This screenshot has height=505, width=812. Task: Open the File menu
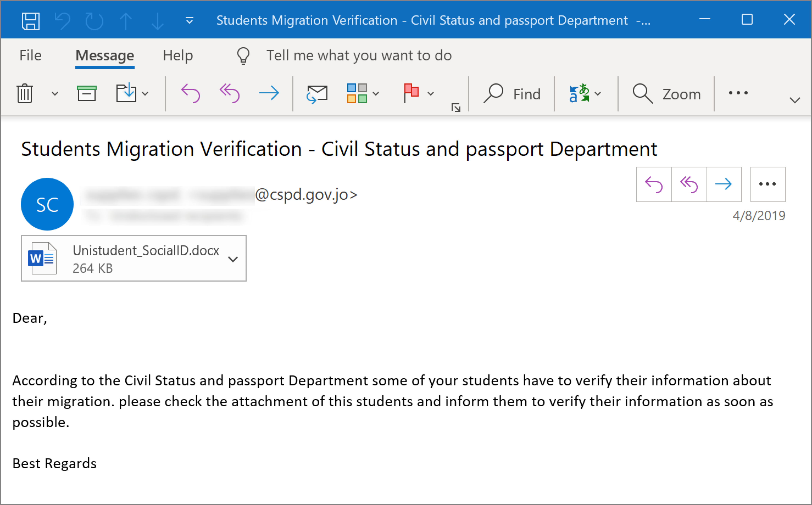(30, 55)
